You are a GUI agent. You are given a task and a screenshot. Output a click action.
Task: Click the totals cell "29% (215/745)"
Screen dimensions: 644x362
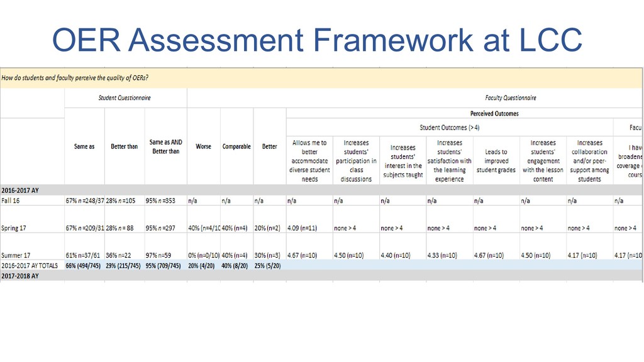[x=123, y=266]
